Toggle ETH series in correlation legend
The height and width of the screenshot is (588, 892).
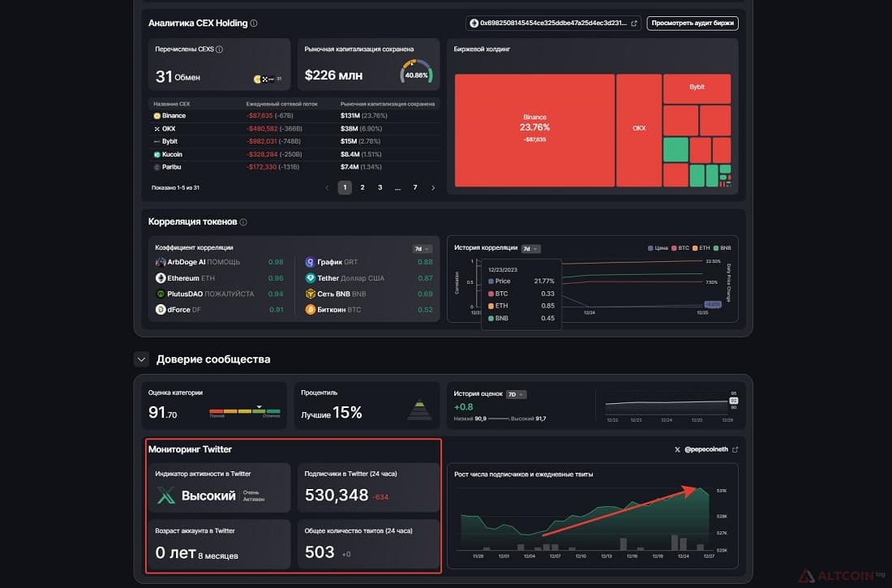tap(701, 248)
